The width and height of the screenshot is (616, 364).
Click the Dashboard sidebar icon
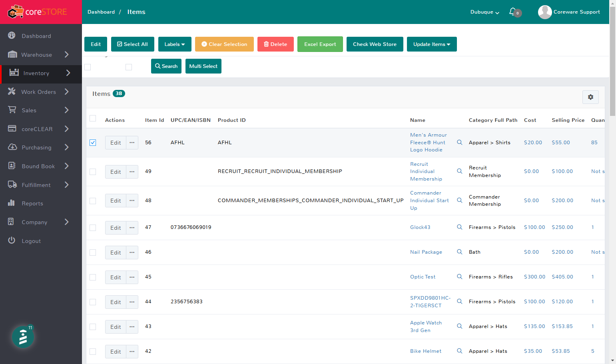12,36
